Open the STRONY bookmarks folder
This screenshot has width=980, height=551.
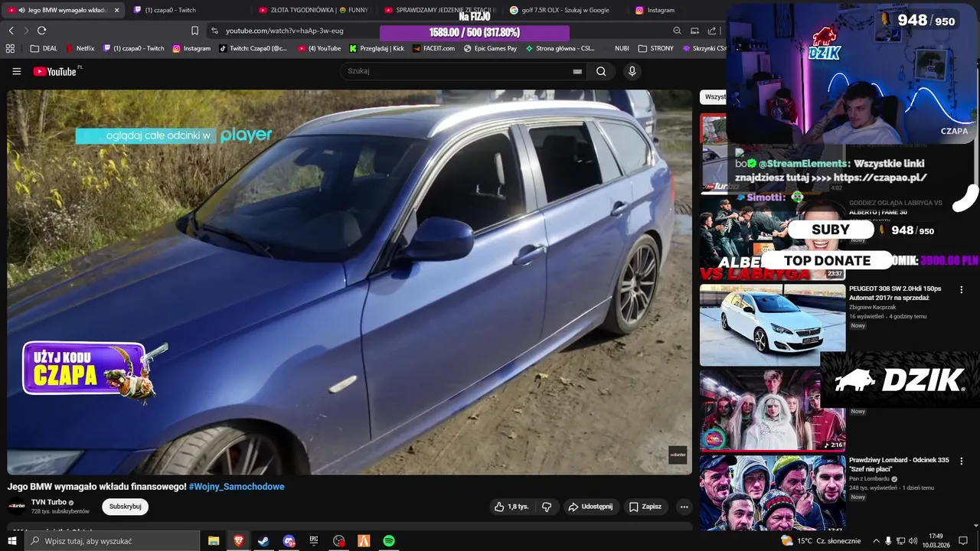click(x=656, y=48)
